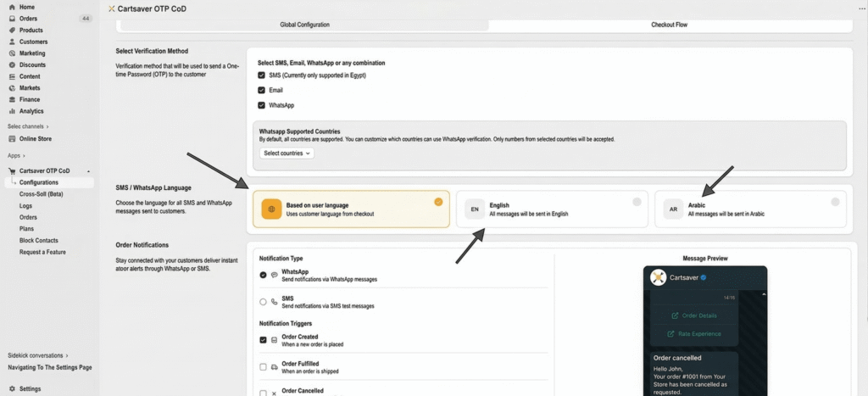
Task: Enable the Order Fulfilled trigger checkbox
Action: coord(263,366)
